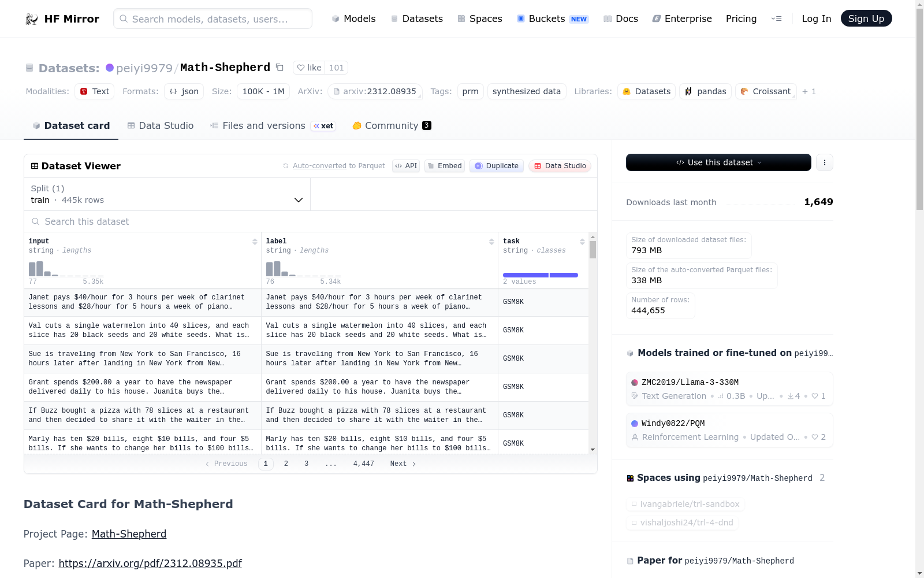Open the ZMC2019/Llama-3-330M model card
This screenshot has width=924, height=578.
click(729, 389)
